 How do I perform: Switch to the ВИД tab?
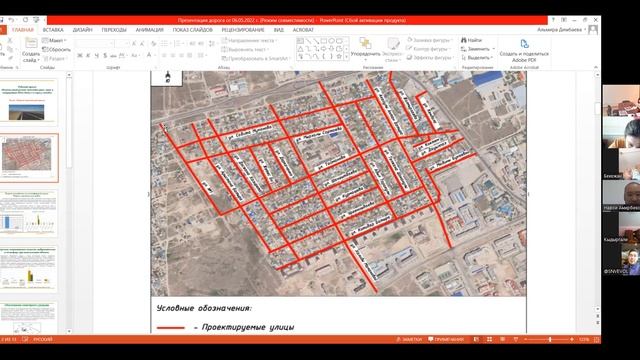point(278,30)
